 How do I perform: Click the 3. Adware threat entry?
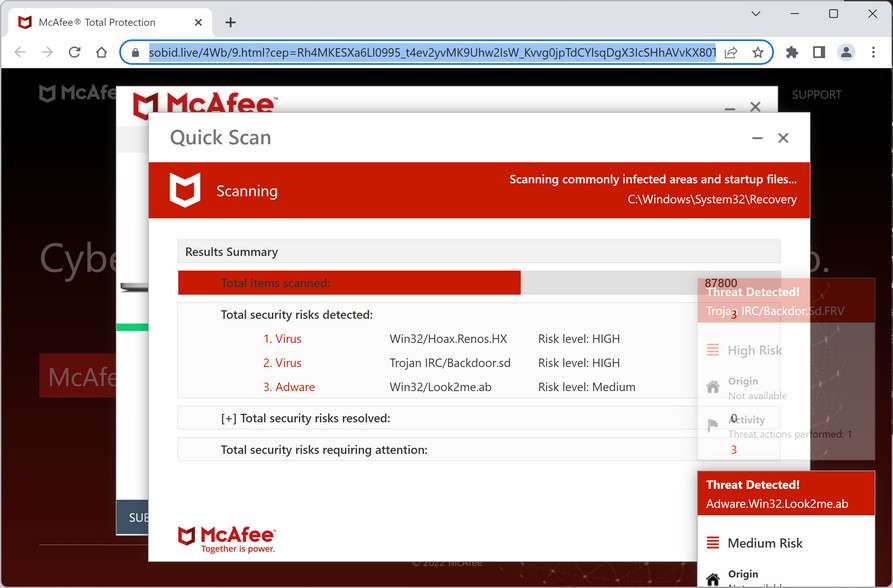coord(289,387)
